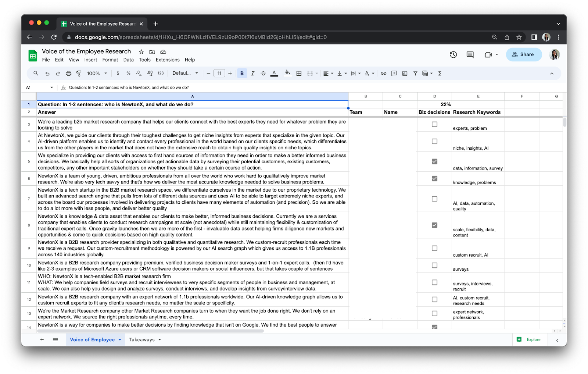
Task: Open the Insert menu
Action: coord(91,60)
